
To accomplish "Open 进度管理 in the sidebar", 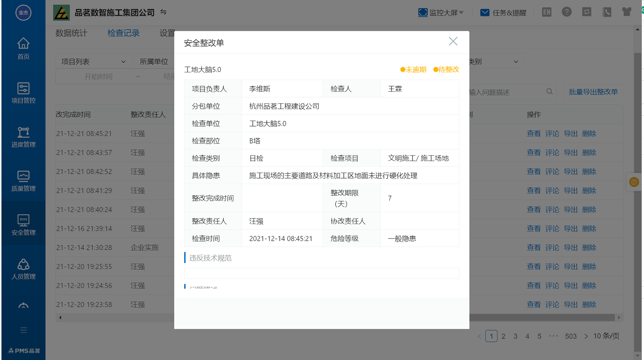I will pos(23,137).
